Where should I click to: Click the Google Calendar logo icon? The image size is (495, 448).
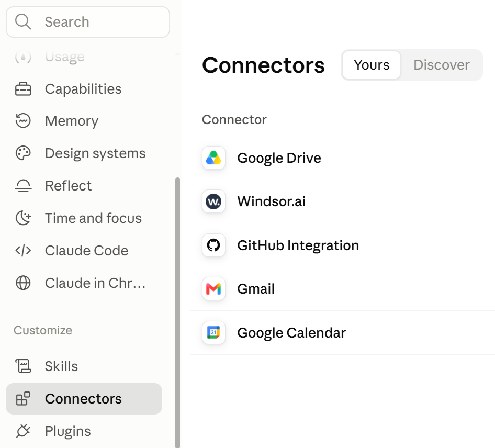(x=213, y=332)
